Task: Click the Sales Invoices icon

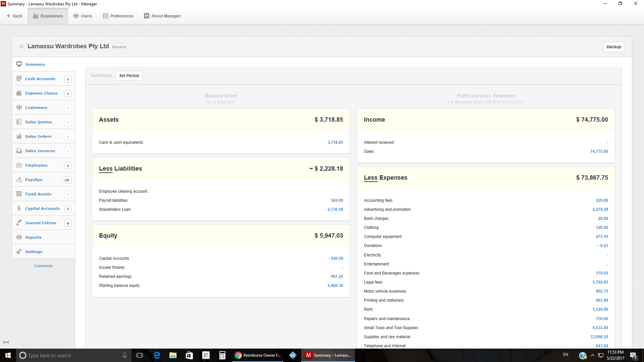Action: coord(19,150)
